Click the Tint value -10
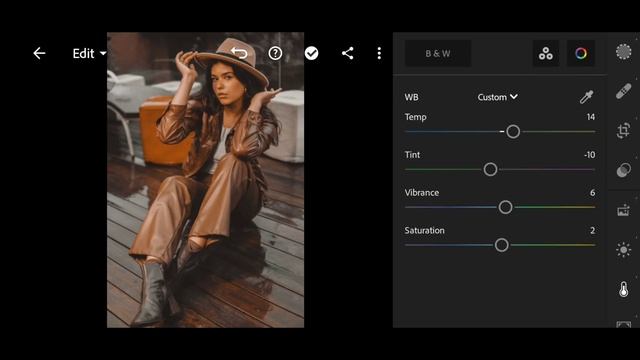Screen dimensions: 640x360 (x=589, y=155)
